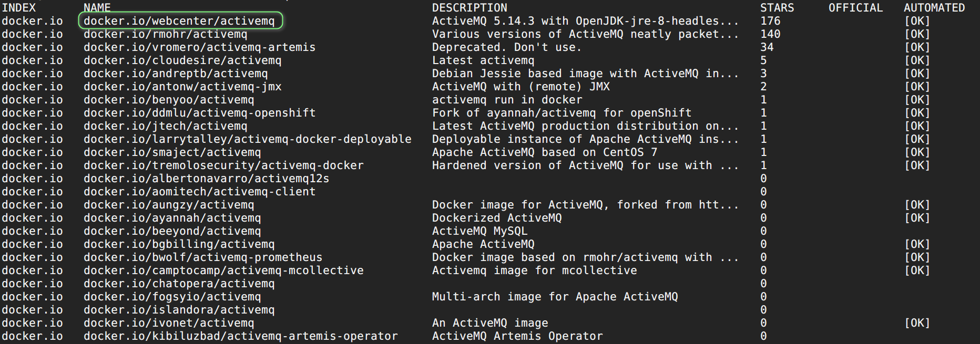Click the [OK] flag in ivonet/activemq row

tap(917, 323)
